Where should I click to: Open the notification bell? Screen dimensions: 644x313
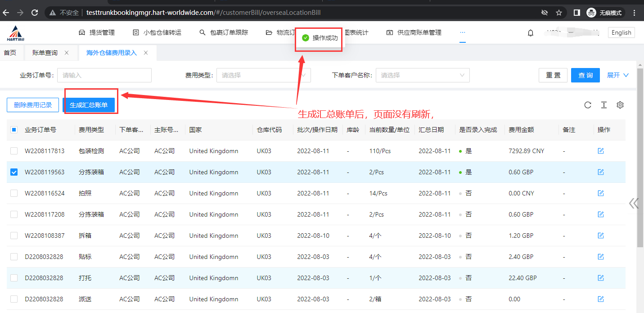pyautogui.click(x=531, y=33)
